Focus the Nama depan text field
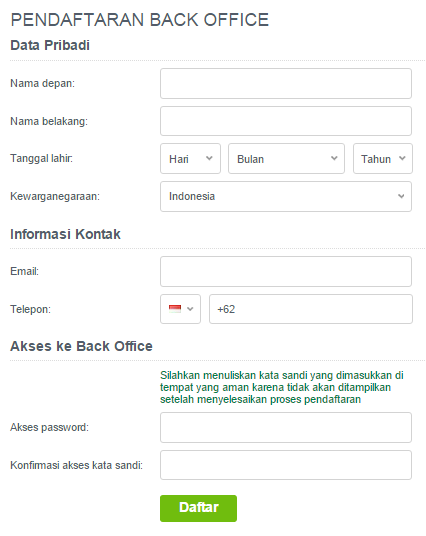This screenshot has height=536, width=426. (286, 83)
